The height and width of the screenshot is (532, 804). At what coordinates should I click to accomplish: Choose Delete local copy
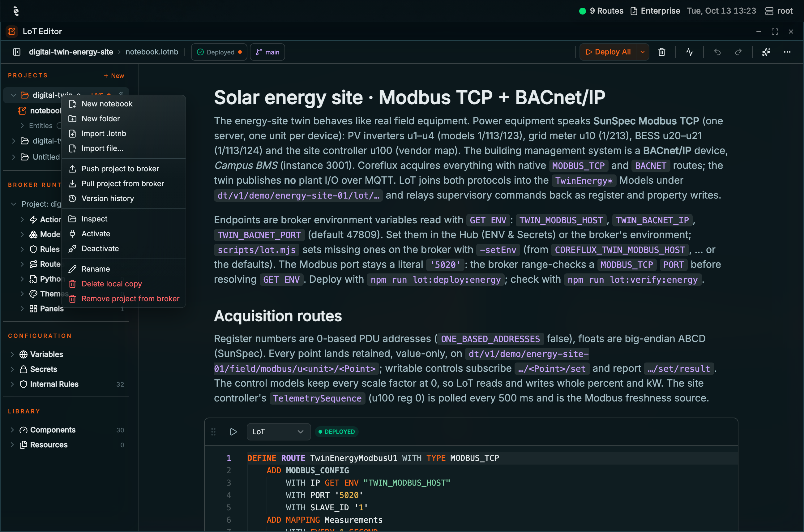pyautogui.click(x=124, y=284)
